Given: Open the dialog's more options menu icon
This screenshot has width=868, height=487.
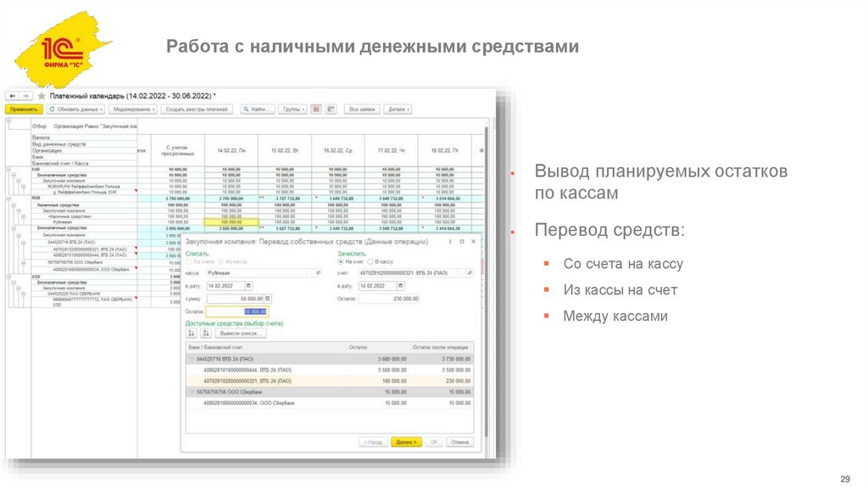Looking at the screenshot, I should click(x=450, y=242).
